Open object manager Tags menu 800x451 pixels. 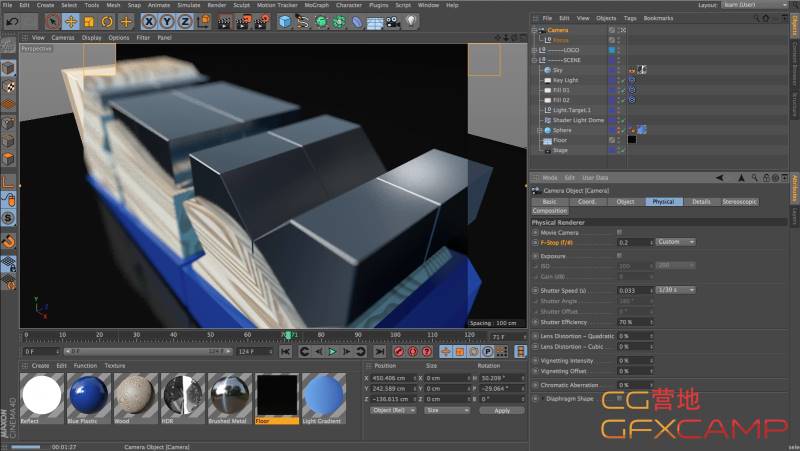[x=630, y=18]
